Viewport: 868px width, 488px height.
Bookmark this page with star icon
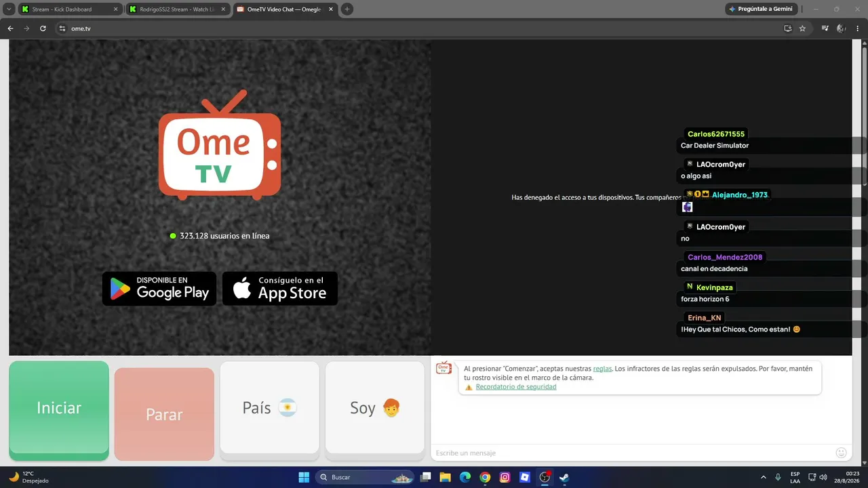click(802, 28)
